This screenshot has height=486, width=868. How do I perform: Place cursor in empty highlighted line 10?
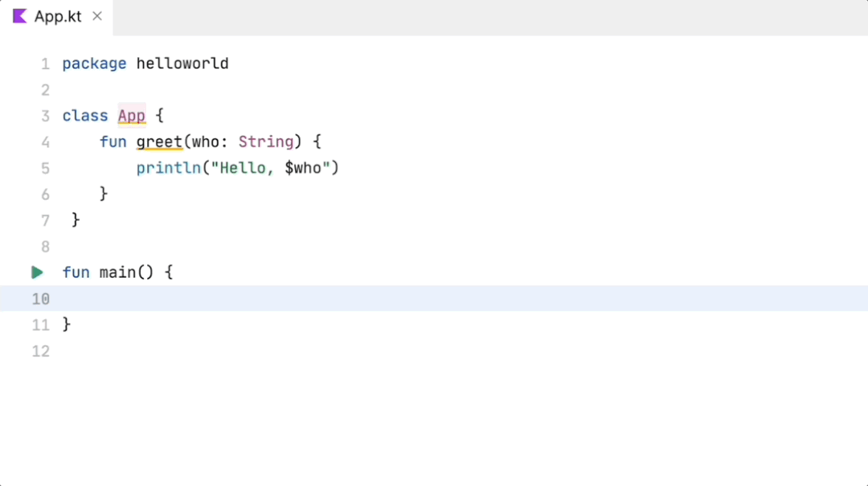434,298
